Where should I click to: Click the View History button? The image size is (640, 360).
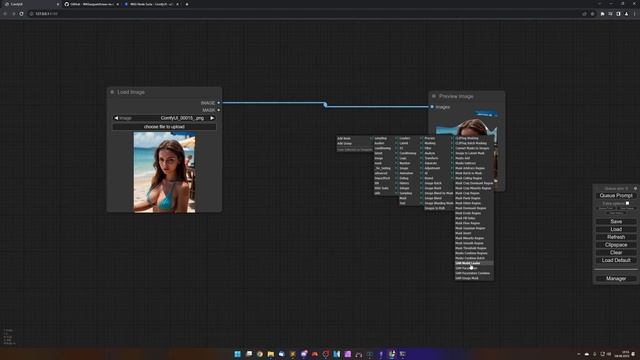616,213
